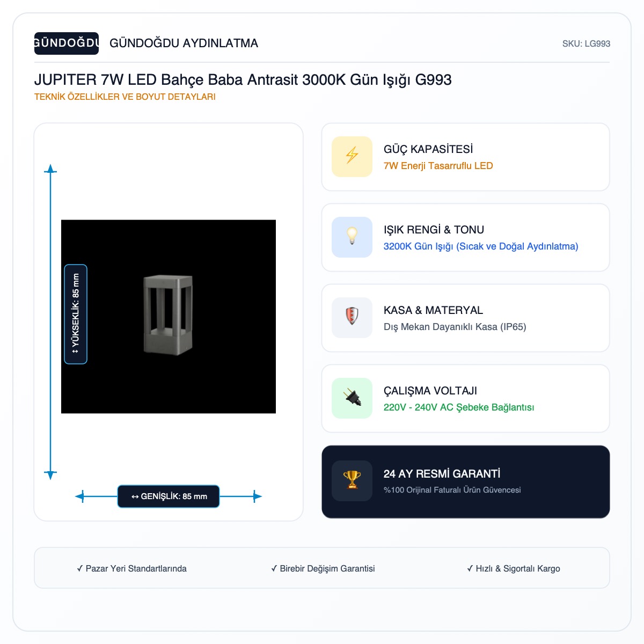The image size is (644, 644).
Task: Click the GÜNDOĞDU brand logo badge
Action: tap(67, 43)
